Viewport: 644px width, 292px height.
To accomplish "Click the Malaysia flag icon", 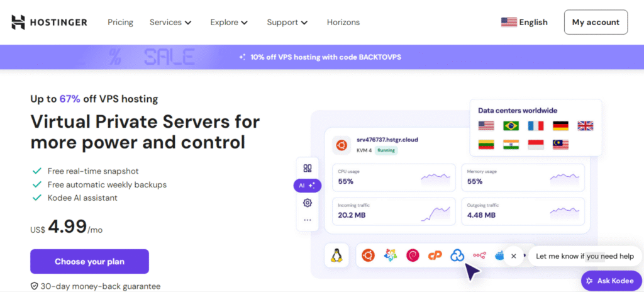I will tap(560, 144).
